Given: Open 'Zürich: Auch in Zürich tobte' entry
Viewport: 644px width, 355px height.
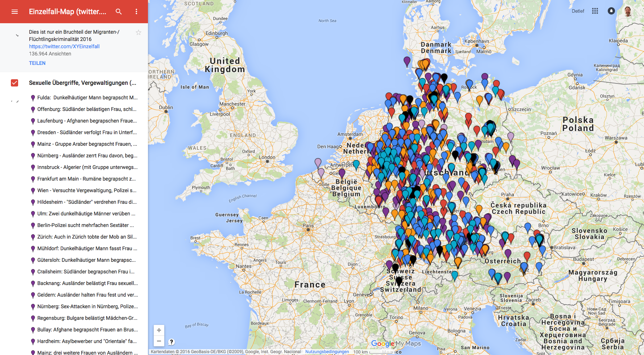Looking at the screenshot, I should coord(87,237).
